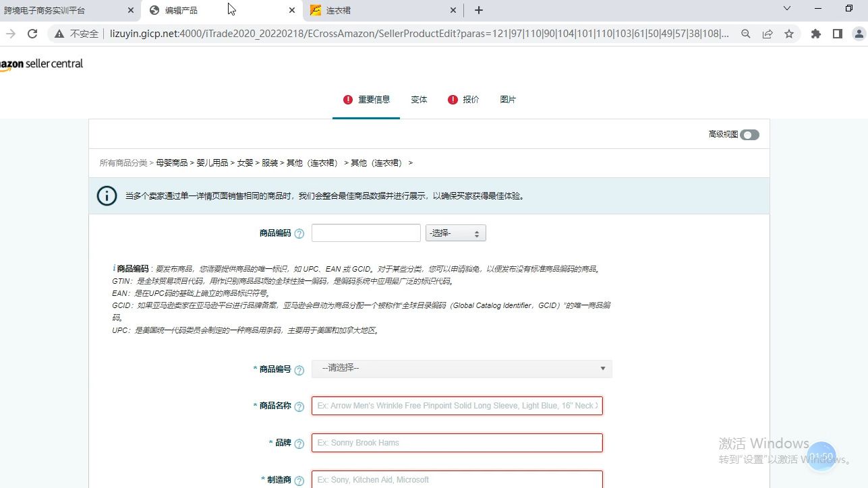
Task: Click the 商品名称 input field
Action: [x=457, y=406]
